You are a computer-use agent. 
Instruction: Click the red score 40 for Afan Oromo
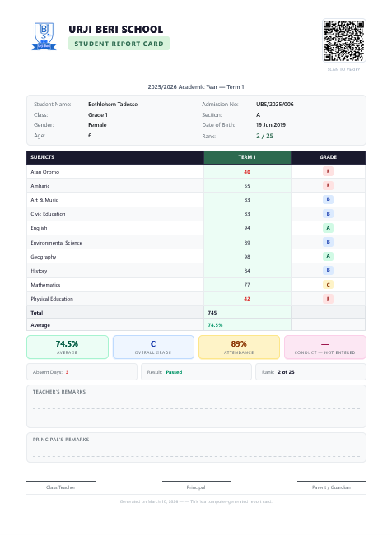[x=247, y=172]
